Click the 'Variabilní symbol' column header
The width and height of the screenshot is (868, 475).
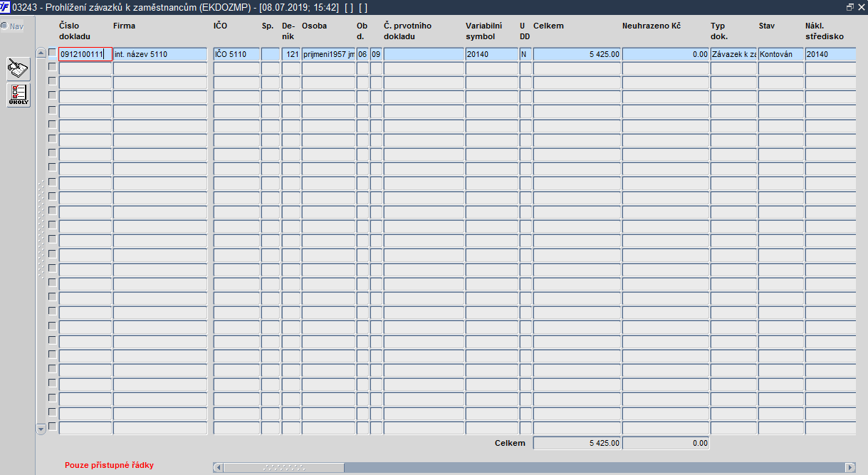pyautogui.click(x=485, y=31)
